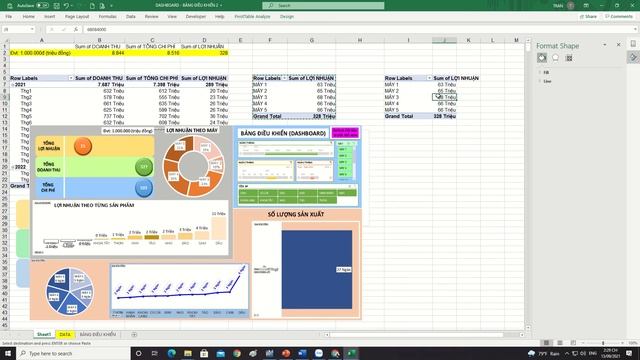Open the Name Box dropdown arrow
Image resolution: width=640 pixels, height=360 pixels.
tap(32, 29)
